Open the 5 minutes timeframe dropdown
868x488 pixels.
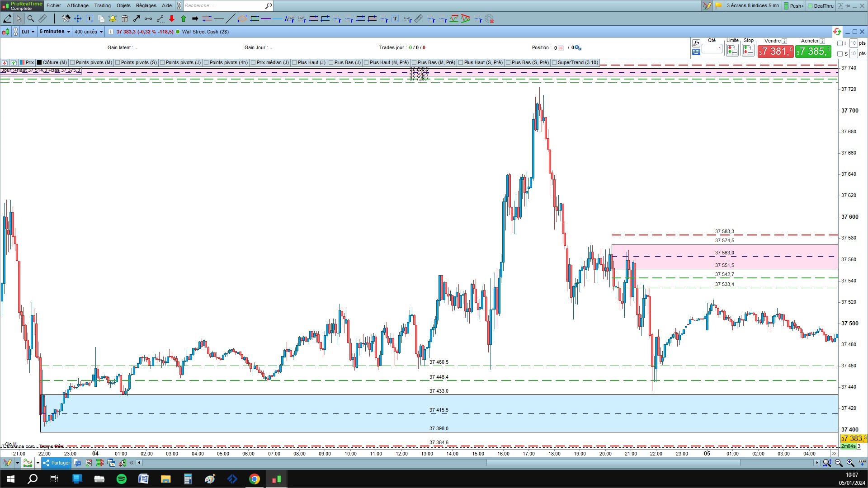55,32
